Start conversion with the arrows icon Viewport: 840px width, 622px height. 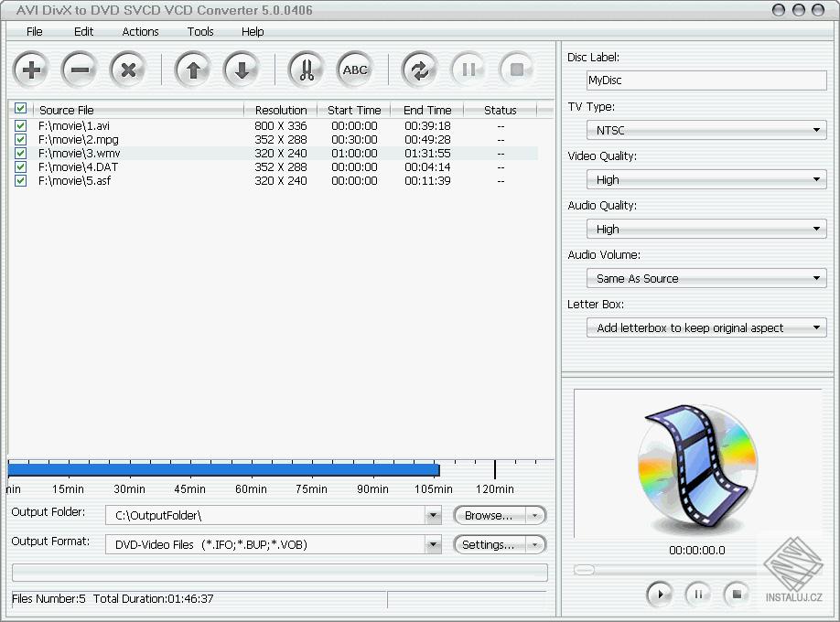[x=421, y=69]
